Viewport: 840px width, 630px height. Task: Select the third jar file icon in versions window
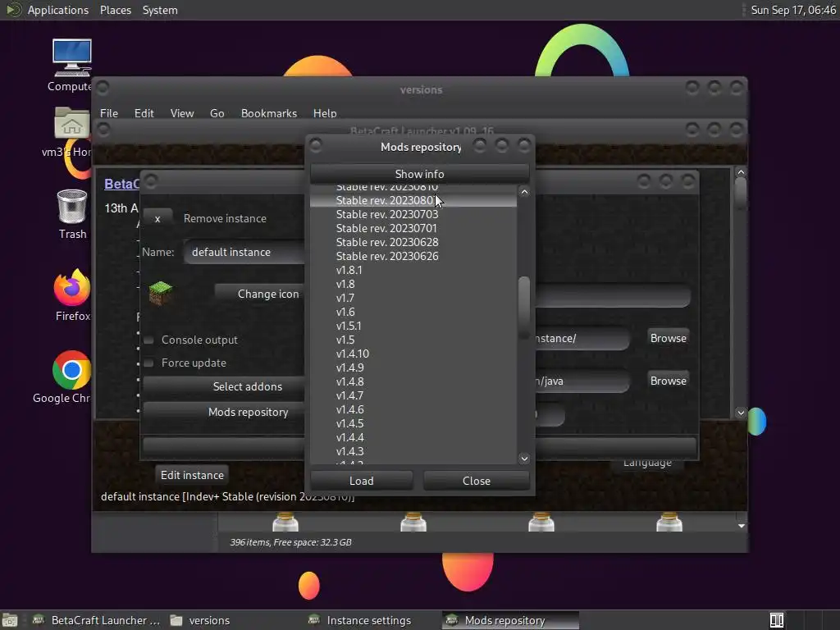click(x=541, y=522)
